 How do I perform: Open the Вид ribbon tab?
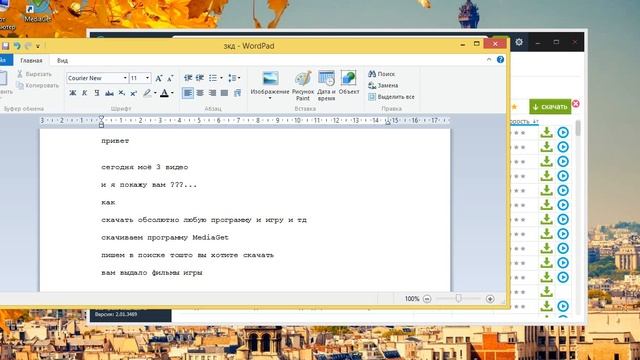tap(62, 60)
